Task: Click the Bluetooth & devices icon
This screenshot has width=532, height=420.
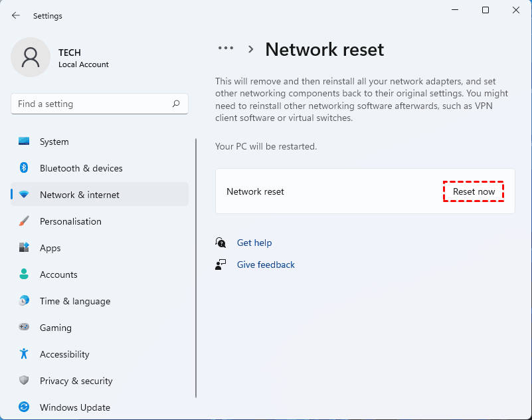Action: [x=24, y=168]
